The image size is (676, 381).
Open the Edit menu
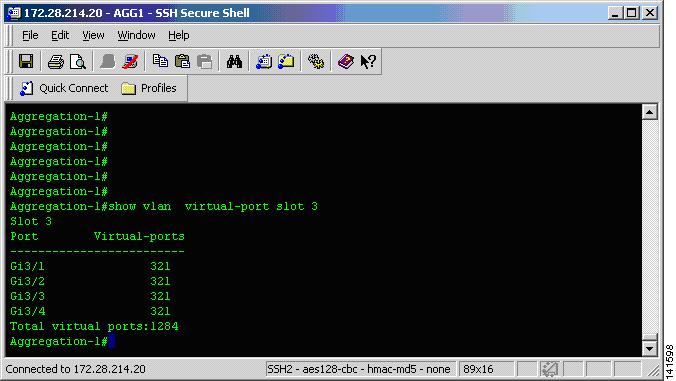pyautogui.click(x=60, y=35)
